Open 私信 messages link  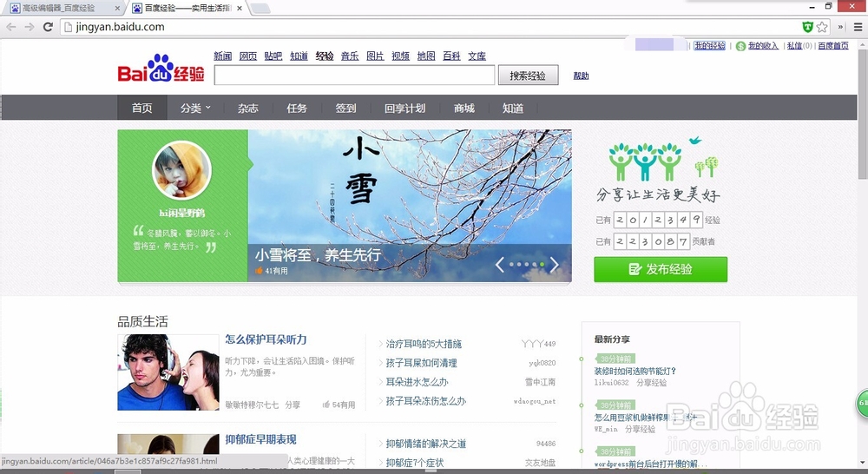pyautogui.click(x=795, y=45)
